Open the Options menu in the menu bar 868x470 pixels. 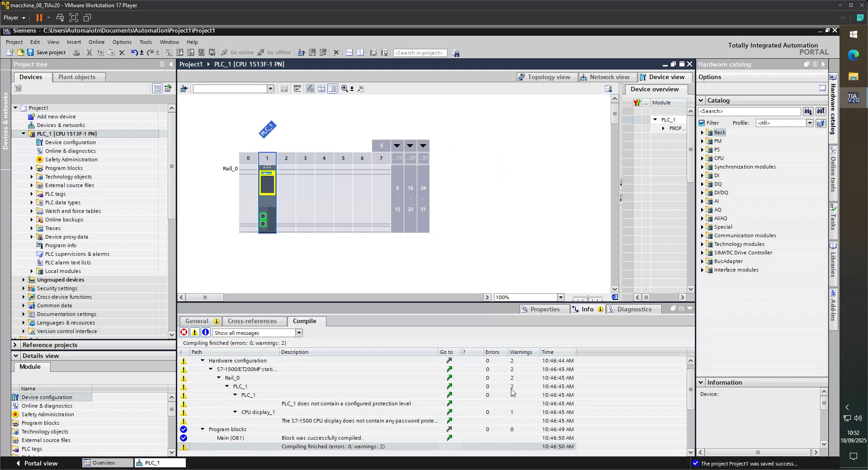coord(122,42)
